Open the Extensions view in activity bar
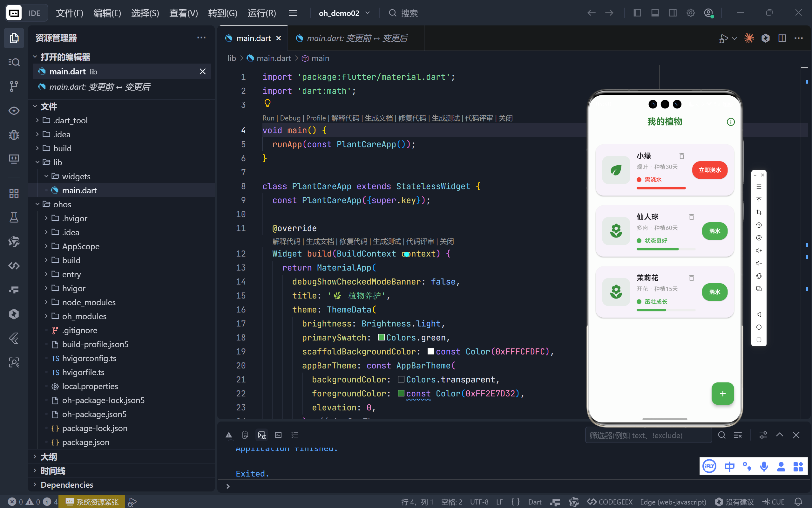The height and width of the screenshot is (508, 812). tap(14, 193)
